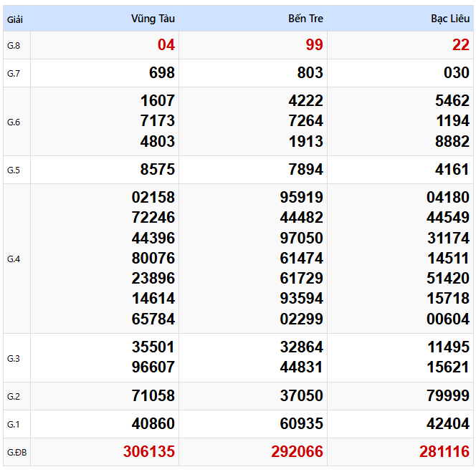476x472 pixels.
Task: Select 5462 in the Bạc Liêu column
Action: click(452, 101)
